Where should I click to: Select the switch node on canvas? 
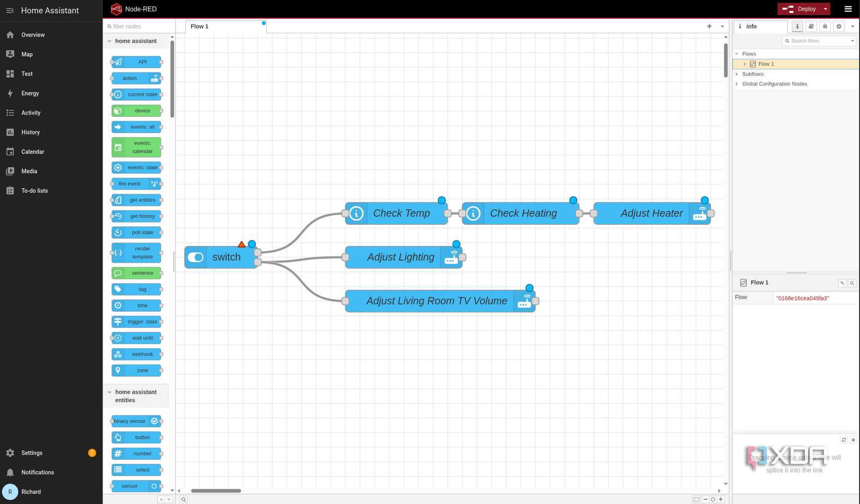[x=222, y=257]
